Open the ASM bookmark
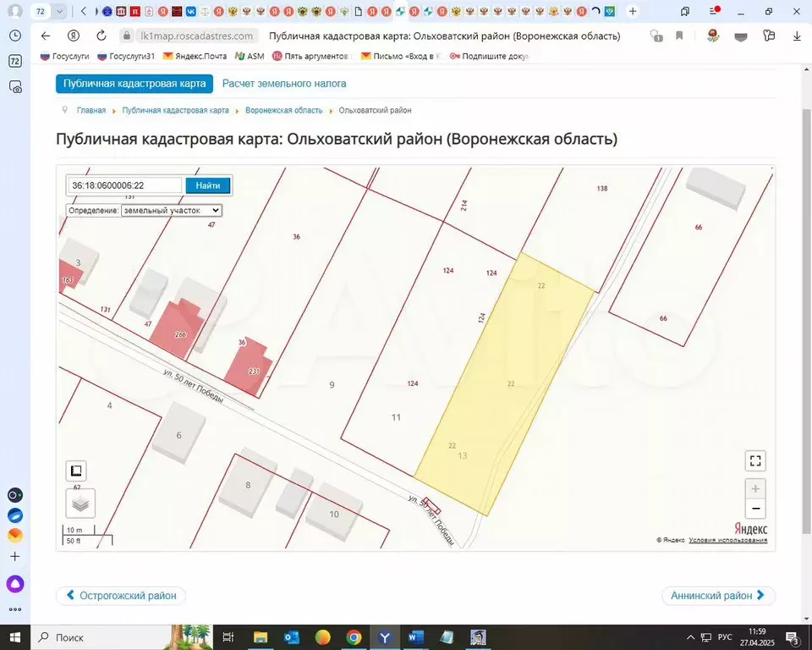This screenshot has width=812, height=650. click(250, 56)
